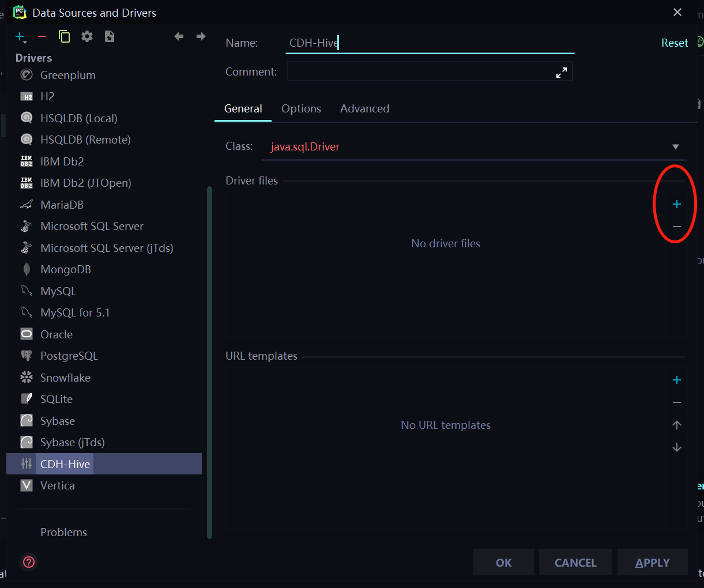
Task: Open the driver Class dropdown
Action: (x=676, y=147)
